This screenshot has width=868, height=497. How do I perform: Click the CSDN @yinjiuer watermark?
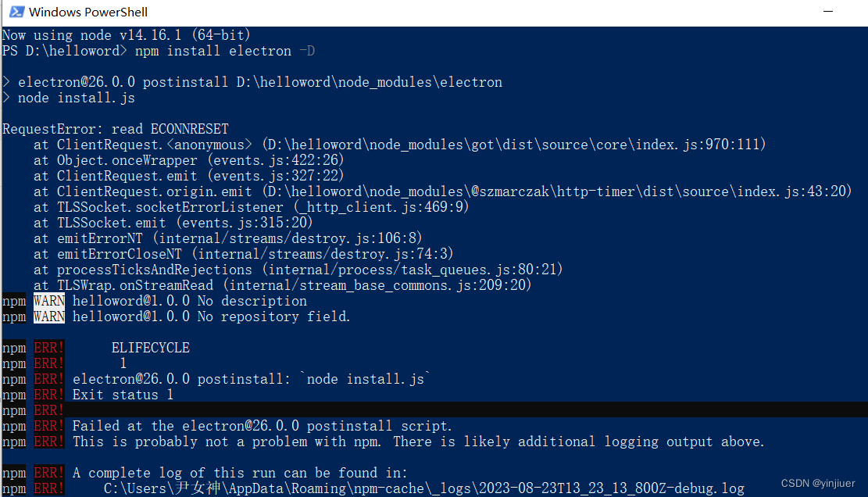point(817,483)
